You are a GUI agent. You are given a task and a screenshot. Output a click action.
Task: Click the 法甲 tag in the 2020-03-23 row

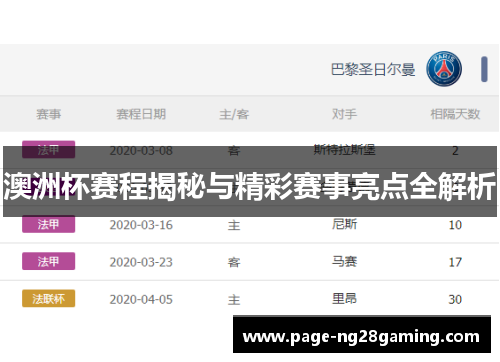pos(49,261)
